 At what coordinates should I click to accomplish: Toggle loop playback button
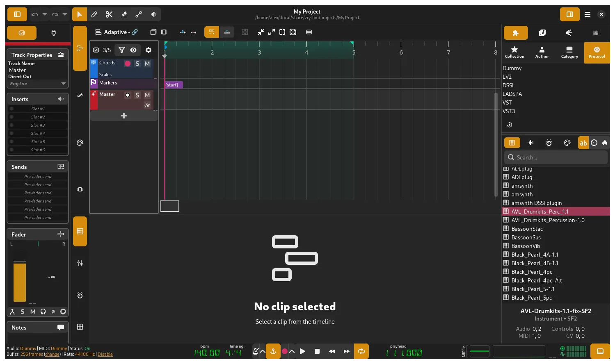(x=361, y=351)
